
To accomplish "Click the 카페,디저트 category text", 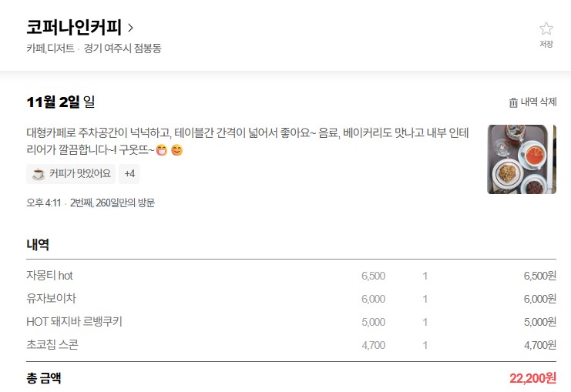I will (x=50, y=49).
